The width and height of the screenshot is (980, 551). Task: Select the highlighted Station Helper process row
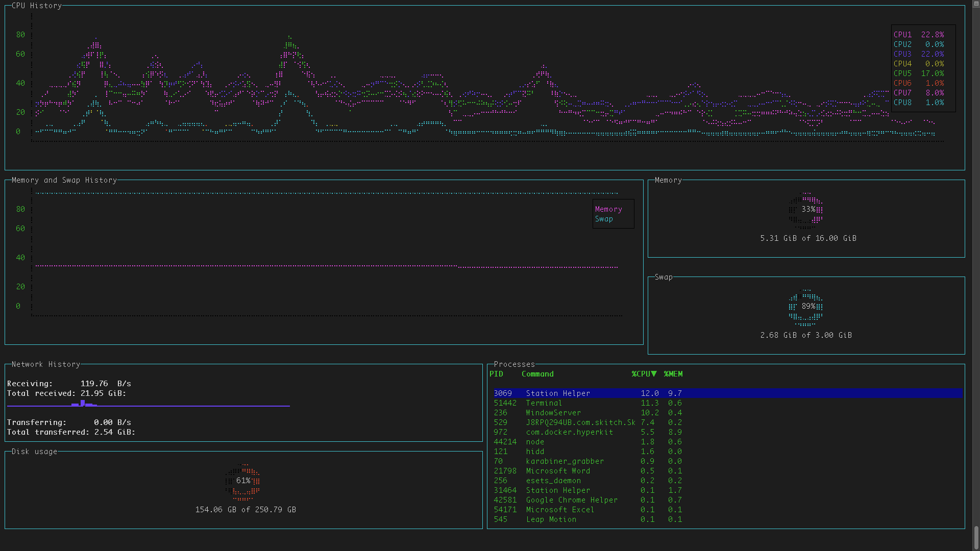coord(558,393)
